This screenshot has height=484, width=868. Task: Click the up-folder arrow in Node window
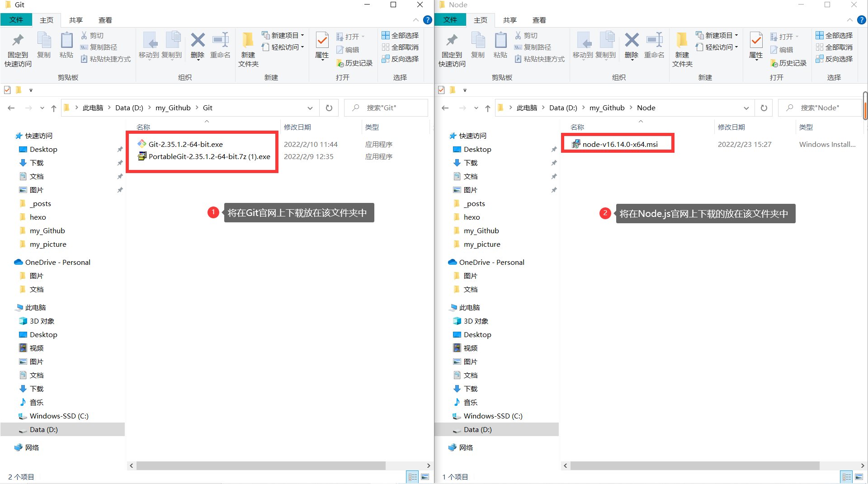[488, 108]
